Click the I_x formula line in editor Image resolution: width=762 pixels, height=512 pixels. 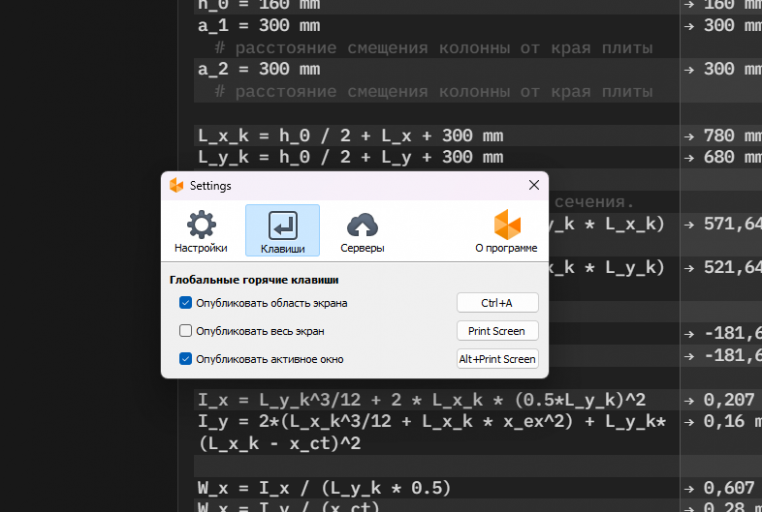click(421, 400)
